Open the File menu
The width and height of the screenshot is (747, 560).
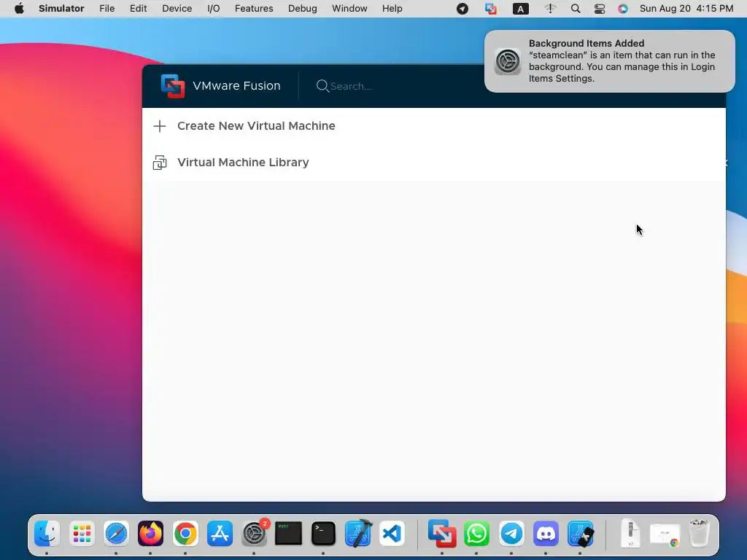pos(107,9)
